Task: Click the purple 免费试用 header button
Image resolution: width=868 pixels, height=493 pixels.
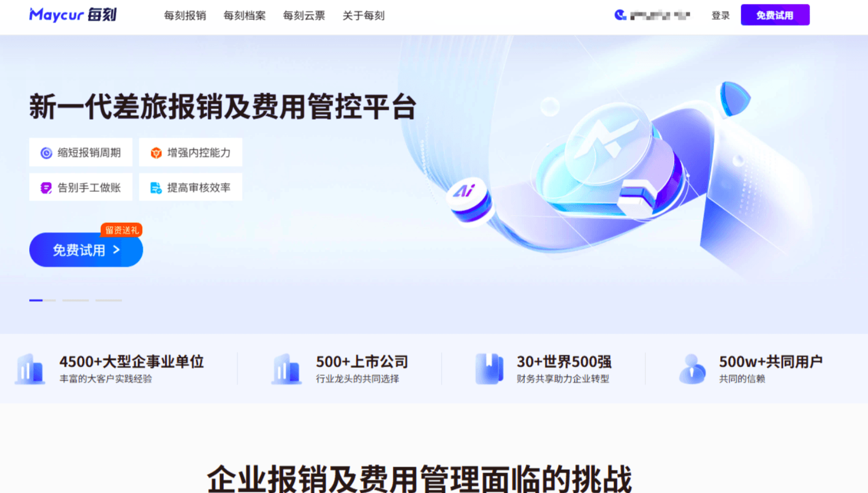Action: tap(775, 15)
